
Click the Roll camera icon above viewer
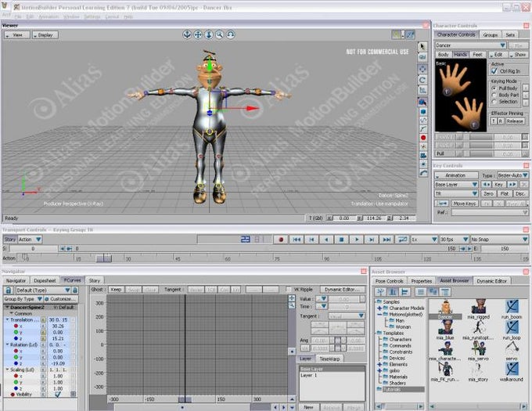tap(230, 34)
